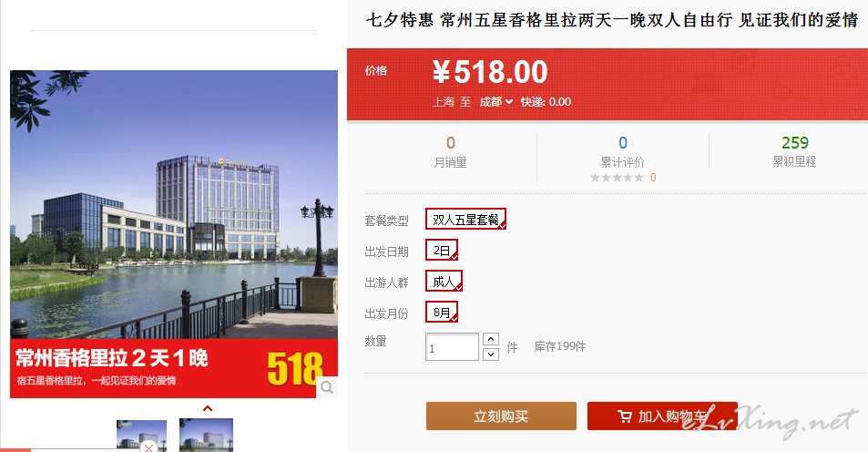Open the 月销量 monthly sales tab
Image resolution: width=868 pixels, height=452 pixels.
pyautogui.click(x=450, y=162)
